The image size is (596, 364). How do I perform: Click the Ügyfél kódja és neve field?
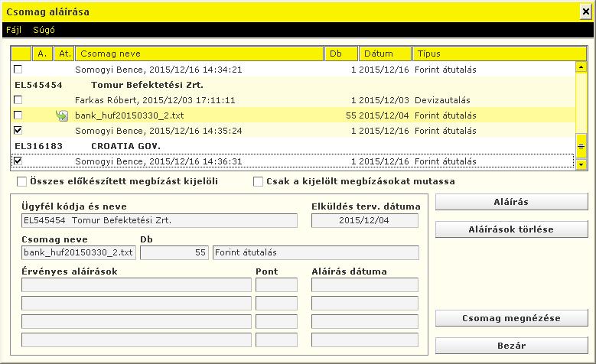(159, 220)
